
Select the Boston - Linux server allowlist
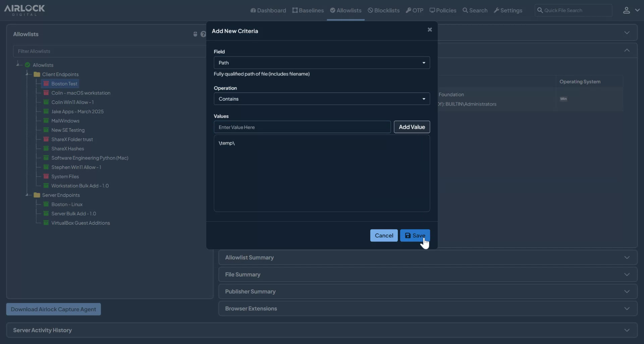coord(67,204)
